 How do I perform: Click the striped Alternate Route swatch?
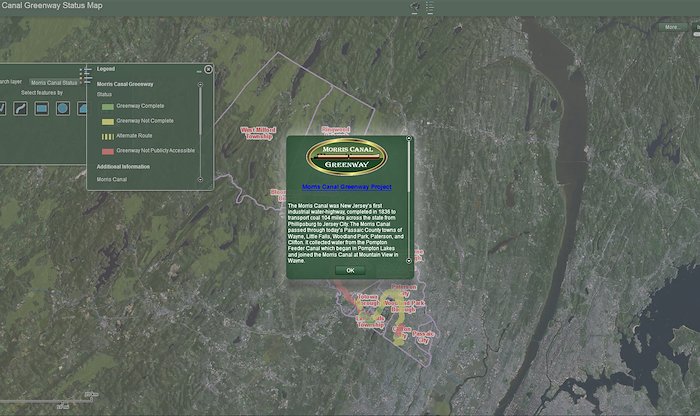pos(108,137)
